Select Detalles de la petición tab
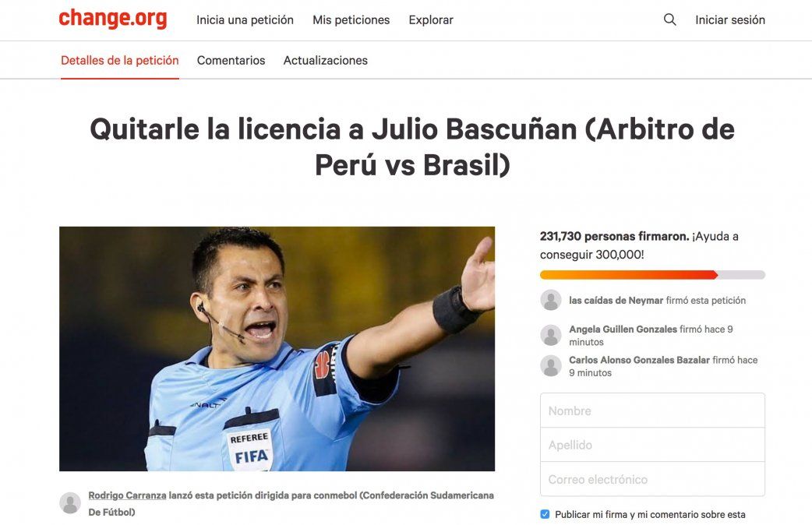Image resolution: width=812 pixels, height=525 pixels. point(120,61)
